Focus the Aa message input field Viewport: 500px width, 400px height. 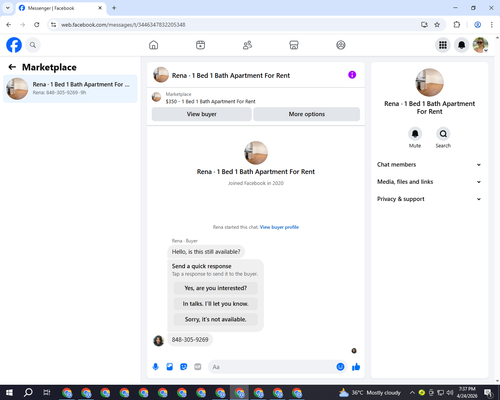272,367
